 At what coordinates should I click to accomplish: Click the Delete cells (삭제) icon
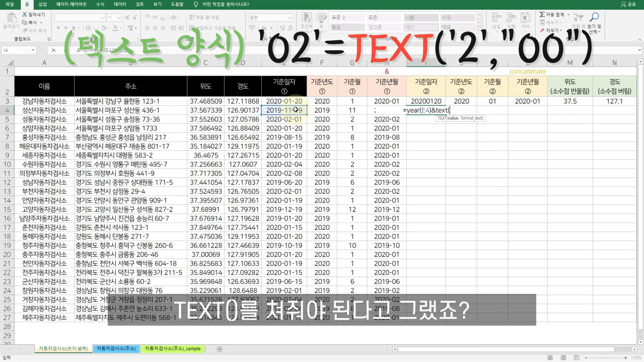pyautogui.click(x=511, y=17)
